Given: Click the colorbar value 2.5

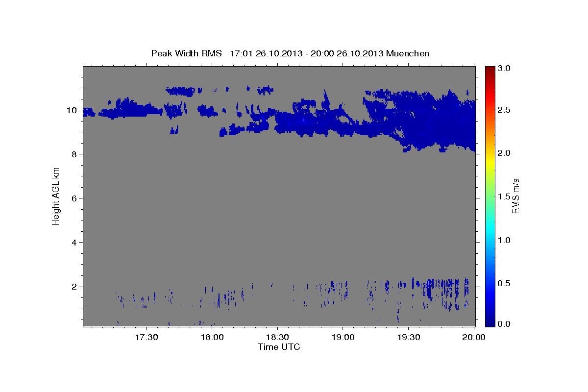Looking at the screenshot, I should pyautogui.click(x=505, y=110).
